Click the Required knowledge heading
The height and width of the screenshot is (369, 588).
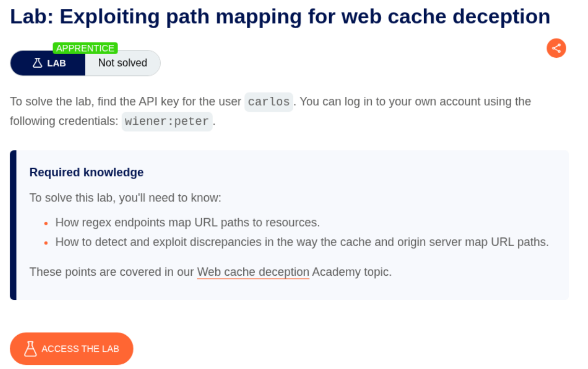[x=86, y=172]
